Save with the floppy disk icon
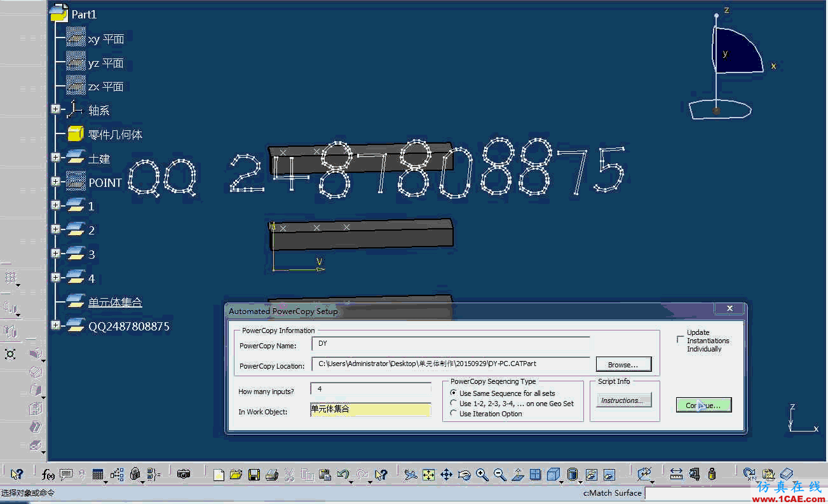The width and height of the screenshot is (828, 504). click(254, 474)
